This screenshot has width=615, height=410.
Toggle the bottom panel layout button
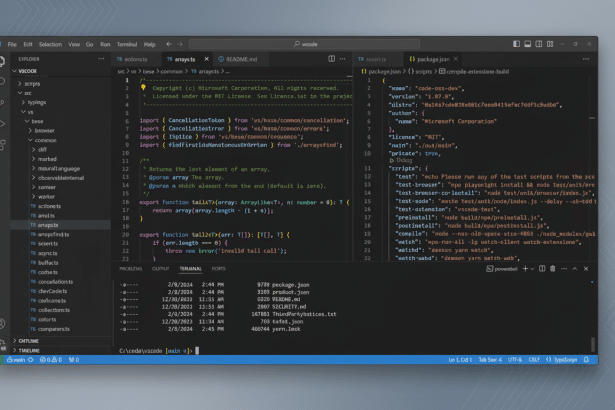click(x=528, y=44)
